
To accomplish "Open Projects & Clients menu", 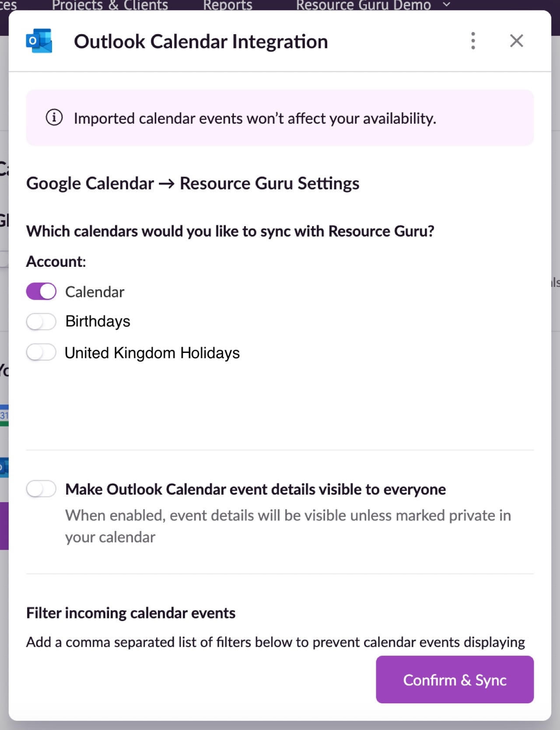I will tap(110, 5).
